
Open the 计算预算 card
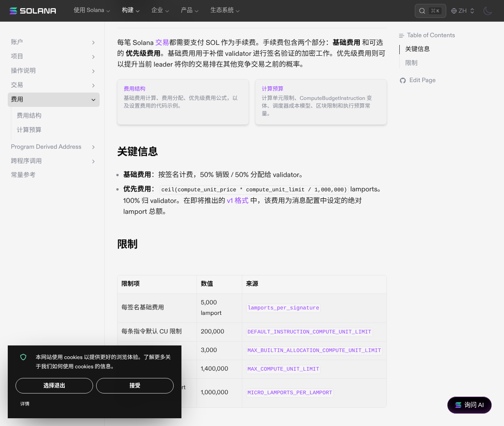point(321,102)
